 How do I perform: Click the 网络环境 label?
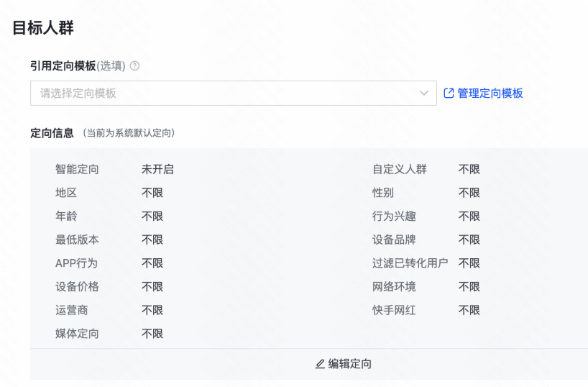point(394,287)
